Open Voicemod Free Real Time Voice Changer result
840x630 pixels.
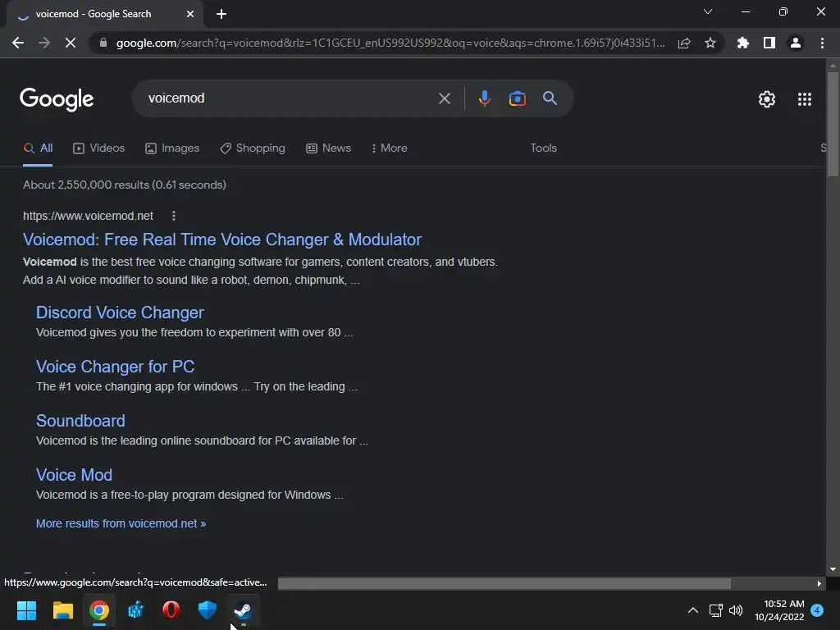click(221, 240)
